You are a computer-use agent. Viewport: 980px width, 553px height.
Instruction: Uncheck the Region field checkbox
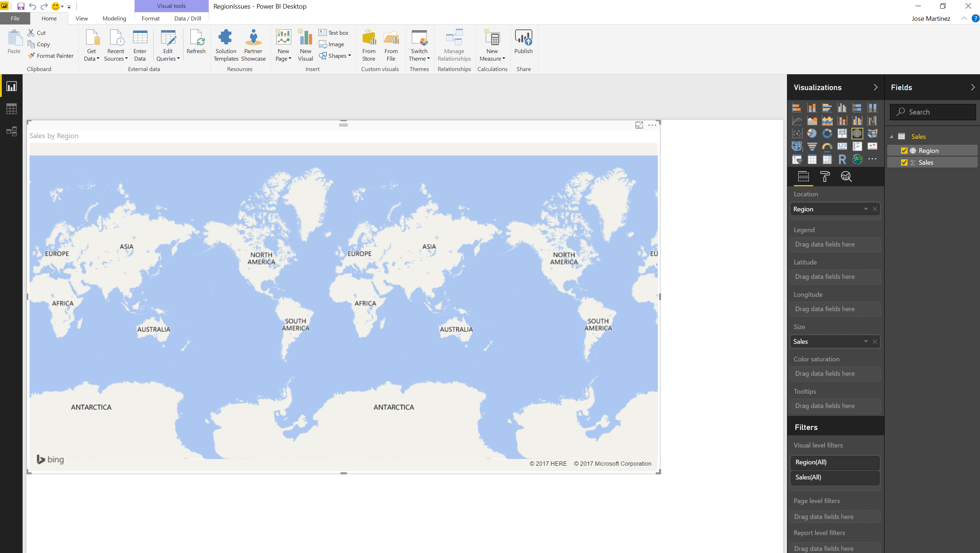(x=904, y=151)
